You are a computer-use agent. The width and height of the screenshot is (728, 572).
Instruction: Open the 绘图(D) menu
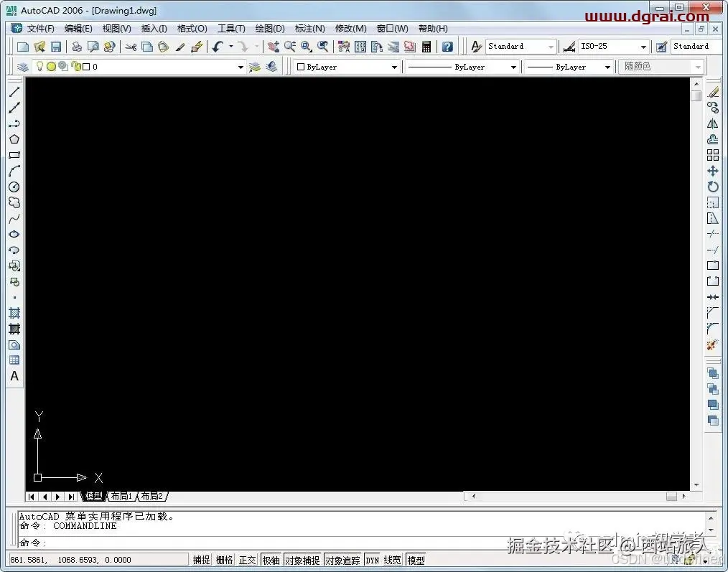tap(269, 28)
